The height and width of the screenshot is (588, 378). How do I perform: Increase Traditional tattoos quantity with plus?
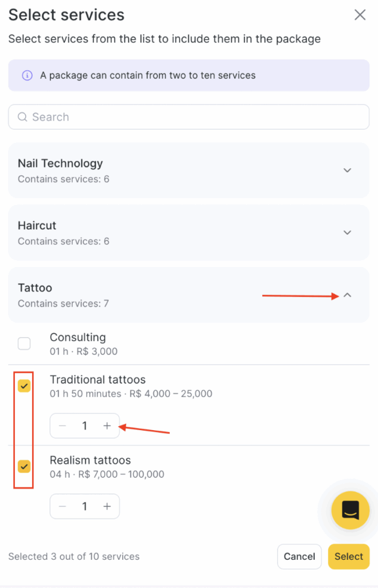click(x=107, y=425)
